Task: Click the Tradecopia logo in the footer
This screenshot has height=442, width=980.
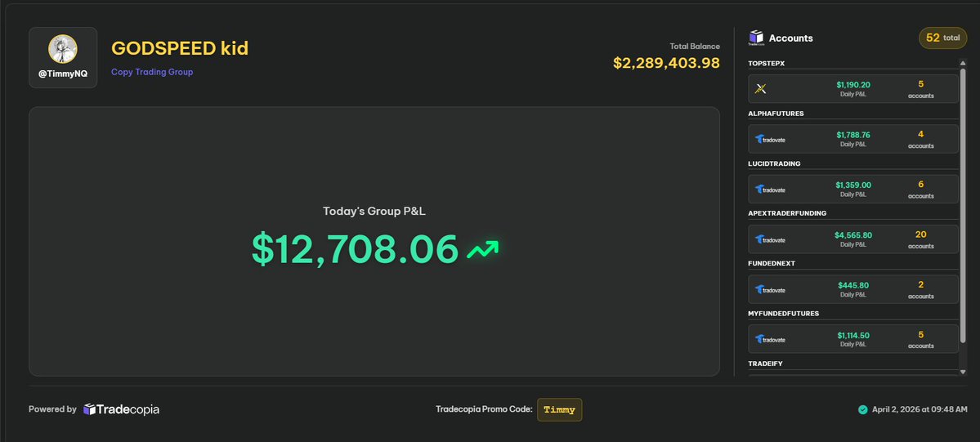Action: click(x=121, y=409)
